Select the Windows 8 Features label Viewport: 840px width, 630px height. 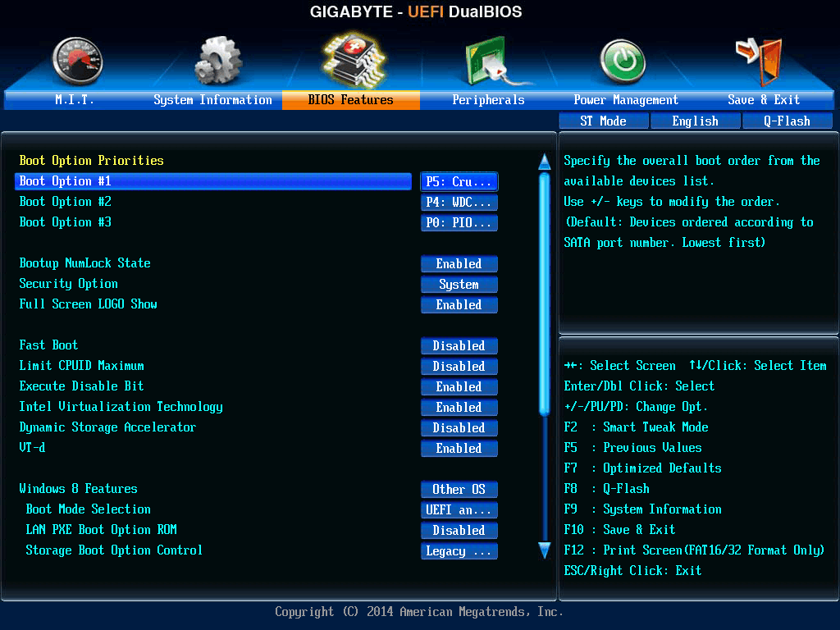(x=78, y=489)
